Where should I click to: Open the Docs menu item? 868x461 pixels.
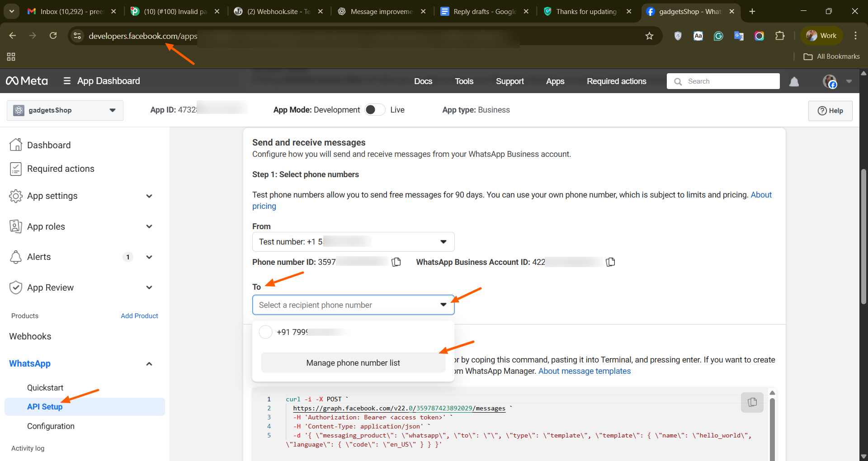[x=423, y=81]
